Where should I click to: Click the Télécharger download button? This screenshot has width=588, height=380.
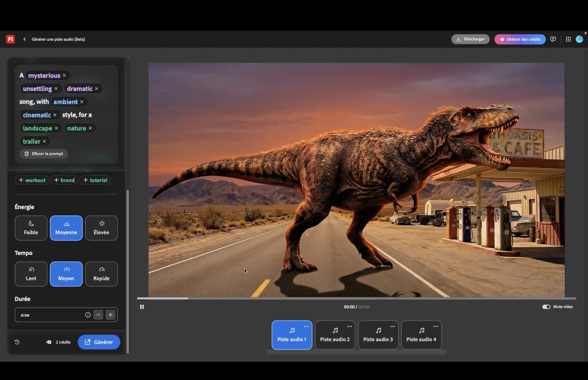[470, 39]
